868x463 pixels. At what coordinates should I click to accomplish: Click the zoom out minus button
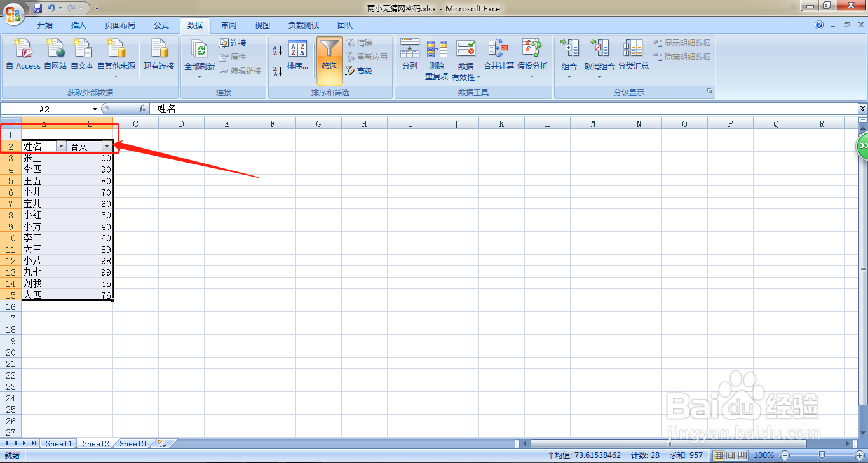point(785,455)
